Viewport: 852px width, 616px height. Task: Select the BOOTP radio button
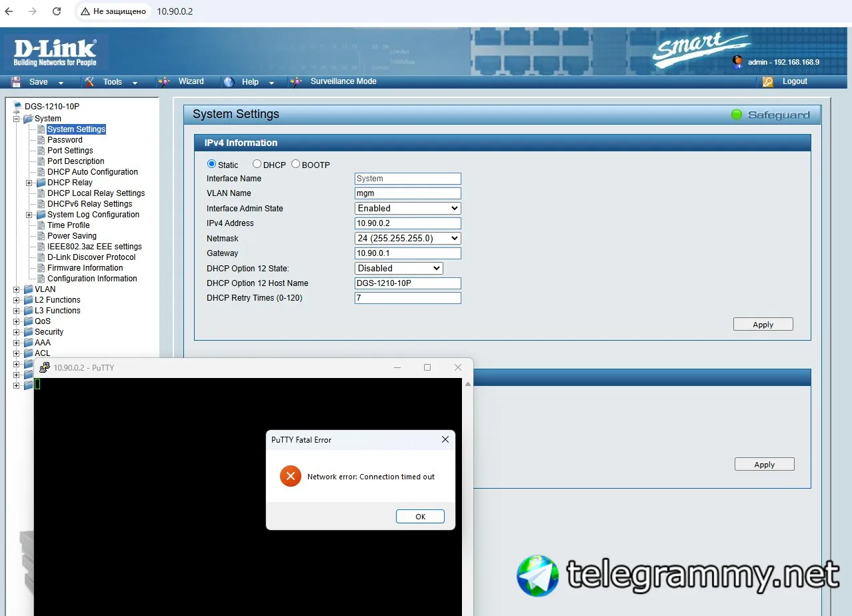pos(295,164)
